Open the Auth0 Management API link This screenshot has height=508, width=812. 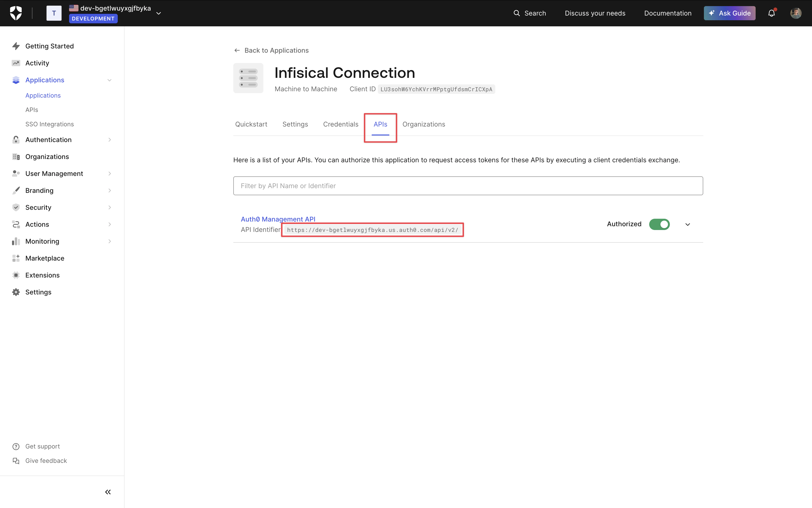278,219
